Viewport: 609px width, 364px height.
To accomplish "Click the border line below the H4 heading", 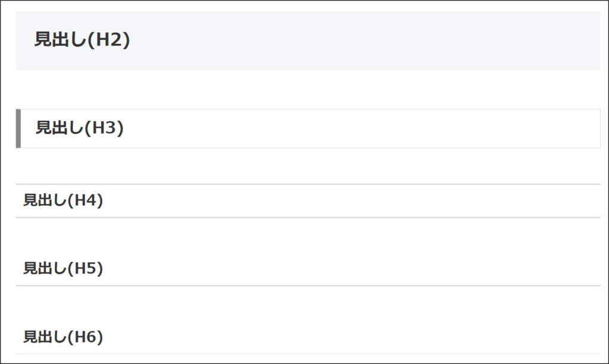I will tap(308, 218).
